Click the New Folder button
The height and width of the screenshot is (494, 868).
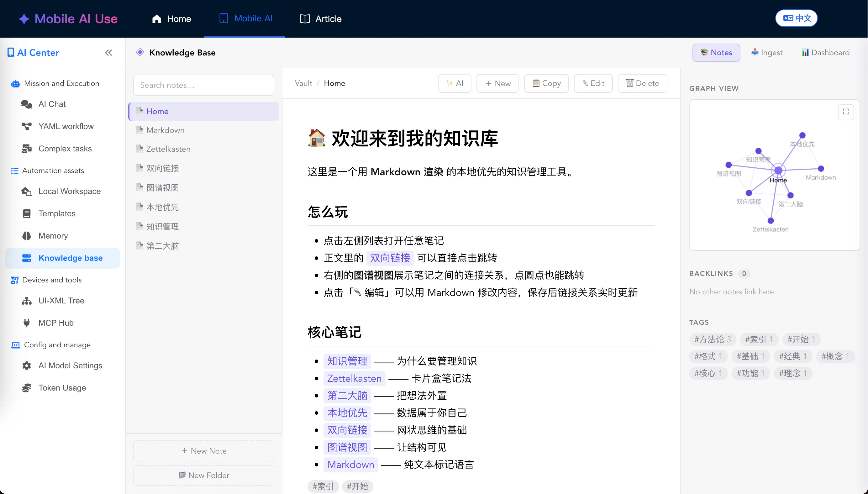[x=203, y=475]
